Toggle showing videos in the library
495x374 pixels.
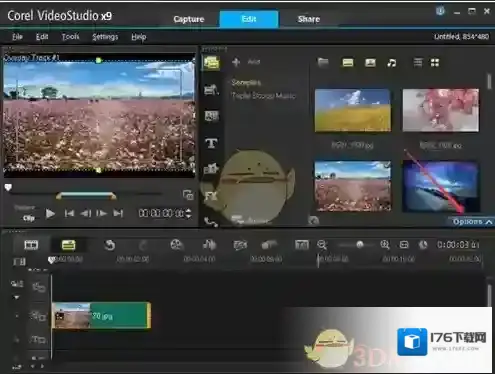(x=348, y=63)
